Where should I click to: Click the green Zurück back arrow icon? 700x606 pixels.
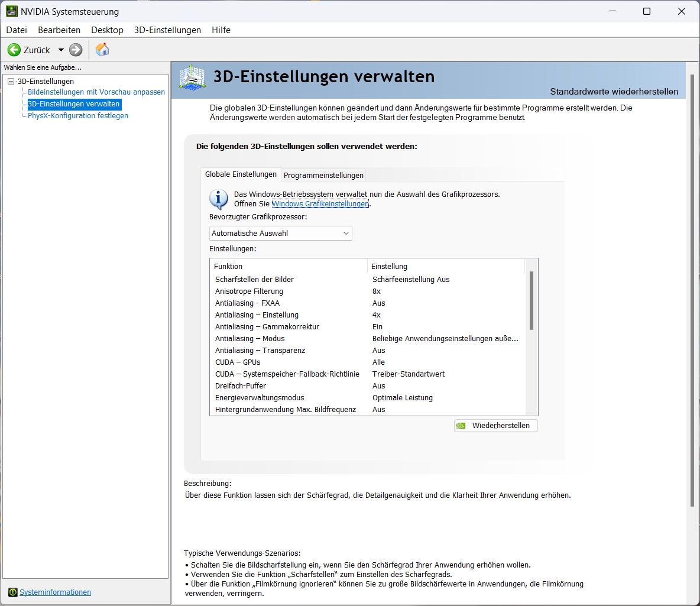click(14, 50)
